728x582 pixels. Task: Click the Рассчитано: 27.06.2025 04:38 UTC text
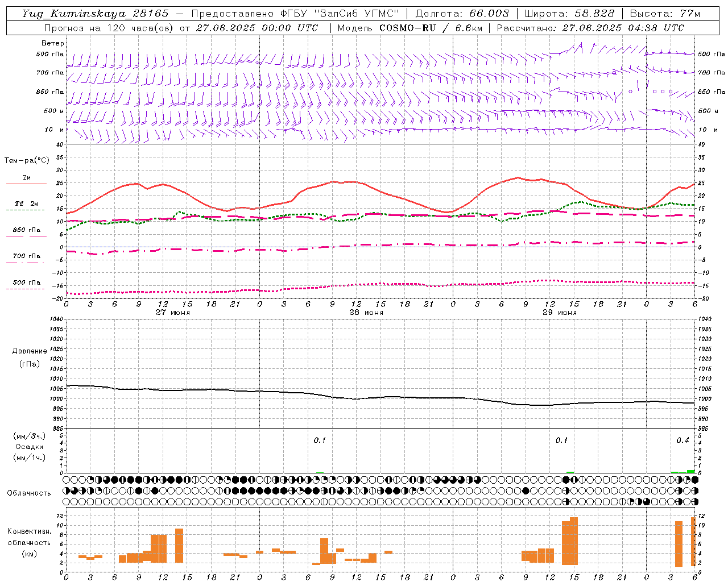590,28
